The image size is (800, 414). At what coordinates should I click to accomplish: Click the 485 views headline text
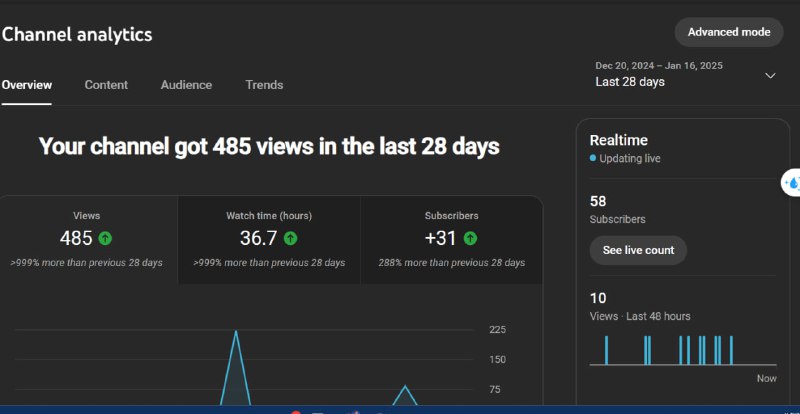pos(269,147)
